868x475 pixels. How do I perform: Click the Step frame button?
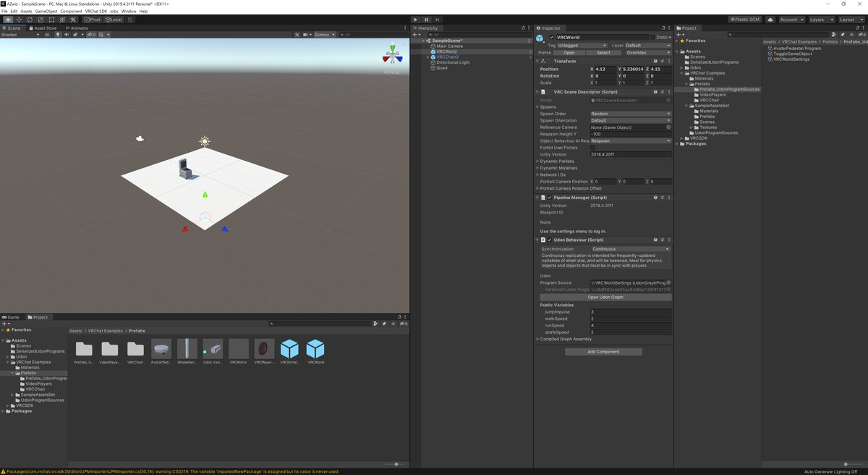pyautogui.click(x=438, y=20)
